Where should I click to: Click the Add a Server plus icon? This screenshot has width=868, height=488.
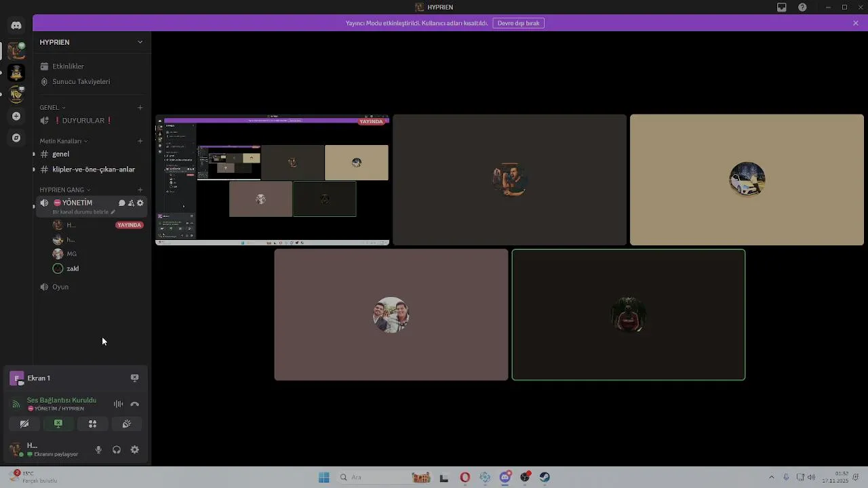click(x=16, y=116)
